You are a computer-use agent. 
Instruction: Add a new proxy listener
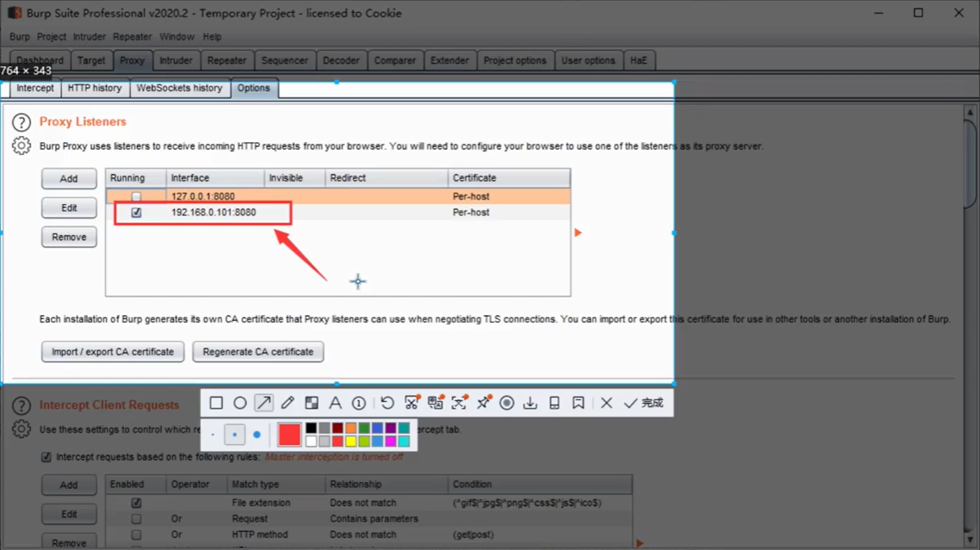[69, 179]
